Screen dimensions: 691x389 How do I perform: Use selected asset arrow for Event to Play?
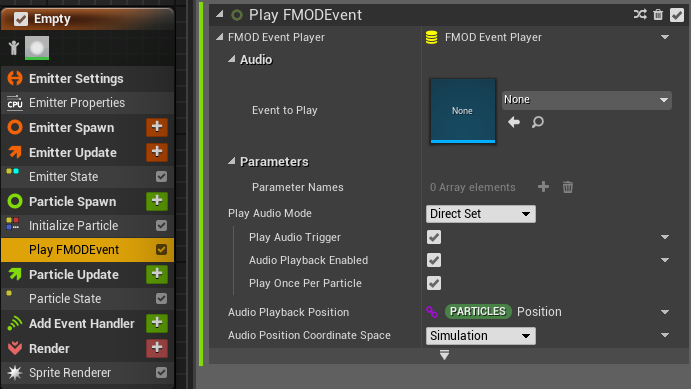pyautogui.click(x=514, y=122)
